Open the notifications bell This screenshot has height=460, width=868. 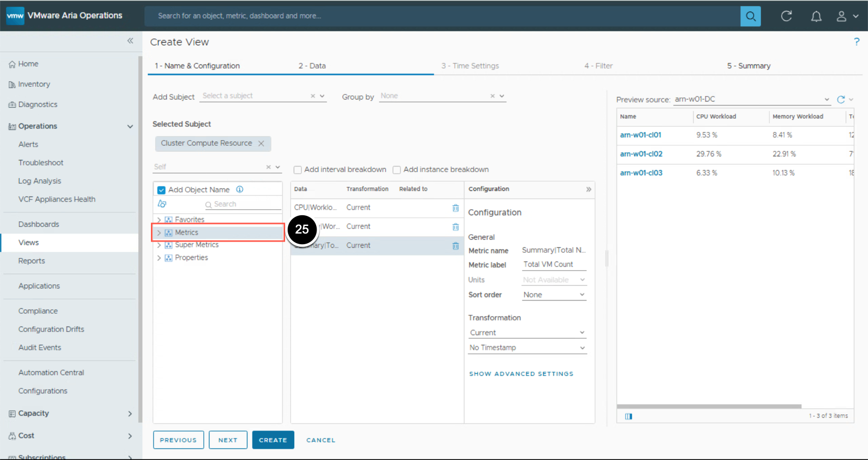pos(816,16)
